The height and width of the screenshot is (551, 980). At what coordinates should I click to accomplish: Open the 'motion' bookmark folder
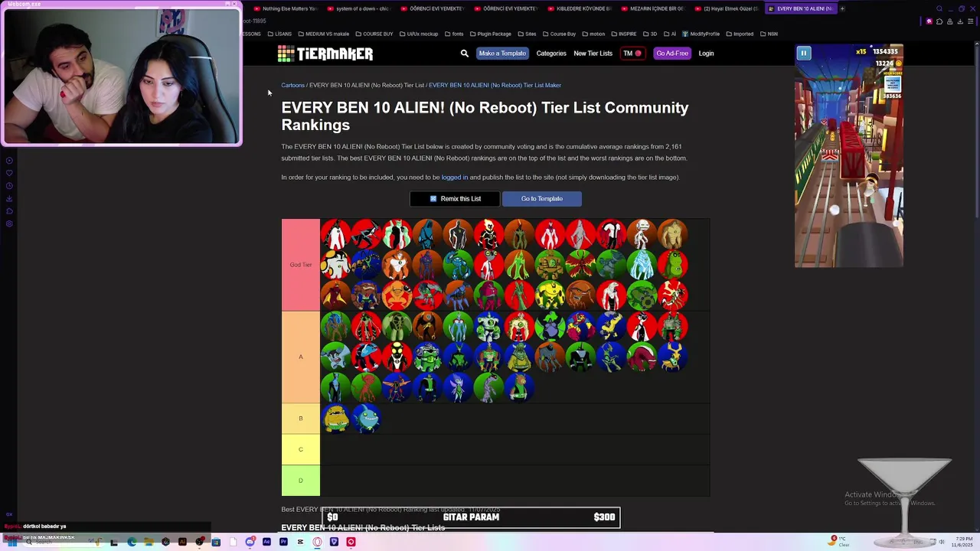[593, 34]
